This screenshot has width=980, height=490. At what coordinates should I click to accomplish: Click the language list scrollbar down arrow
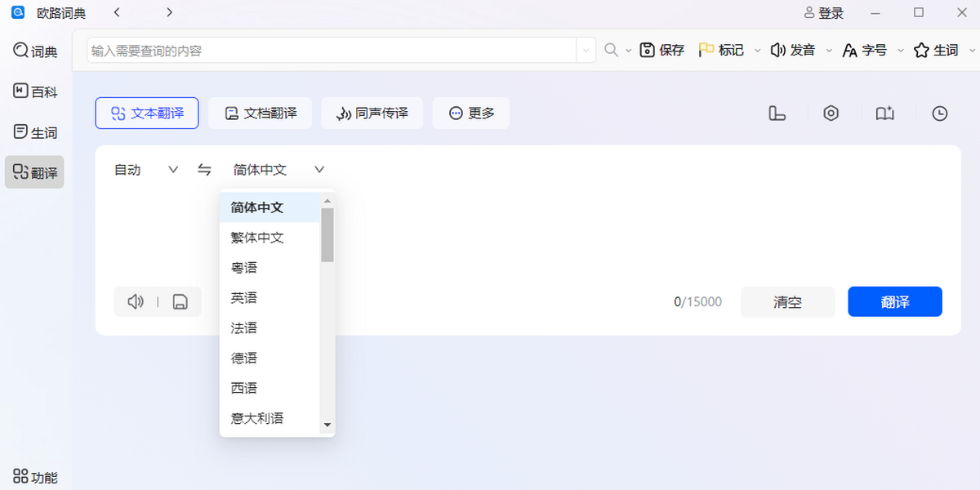coord(327,425)
